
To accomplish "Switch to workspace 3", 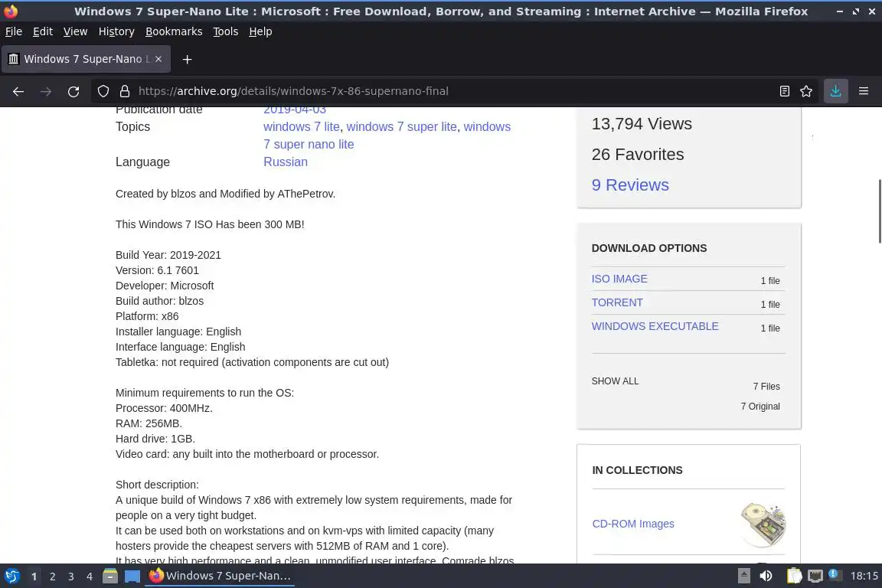I will (71, 577).
